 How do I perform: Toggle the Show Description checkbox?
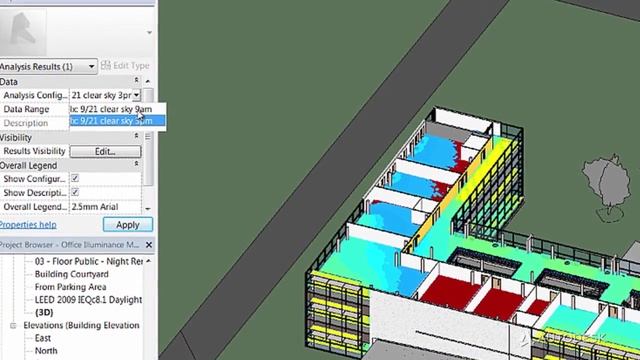click(75, 192)
